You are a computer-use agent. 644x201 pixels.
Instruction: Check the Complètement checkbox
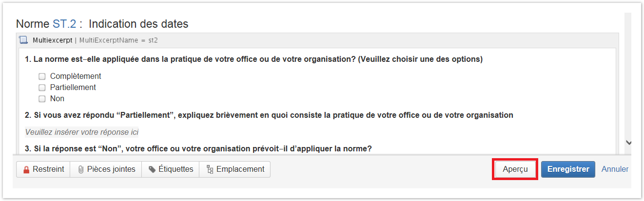click(42, 76)
